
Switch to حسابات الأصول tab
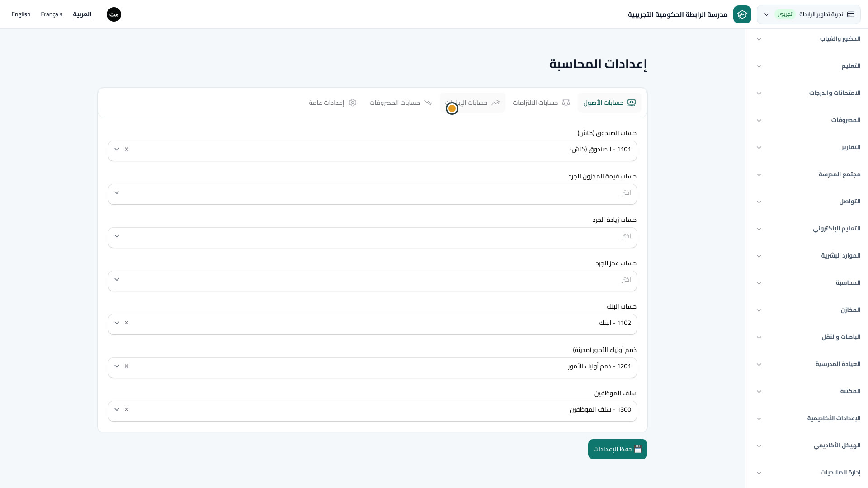coord(609,103)
